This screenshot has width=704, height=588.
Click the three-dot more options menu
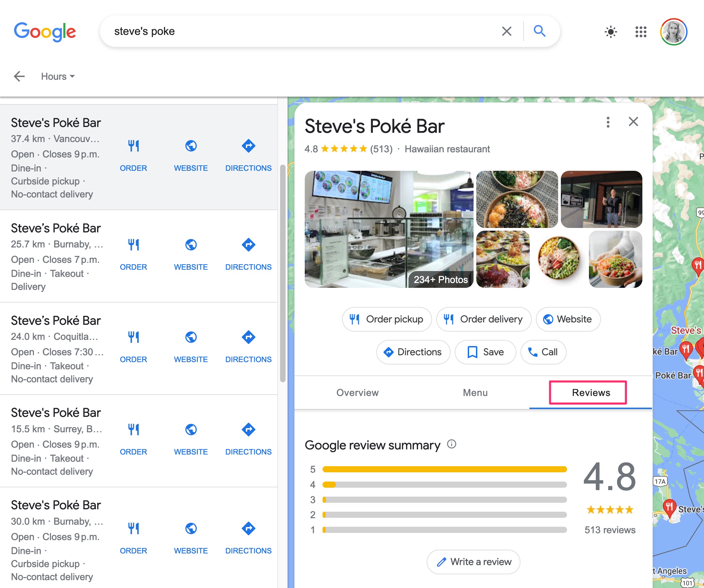pos(608,122)
